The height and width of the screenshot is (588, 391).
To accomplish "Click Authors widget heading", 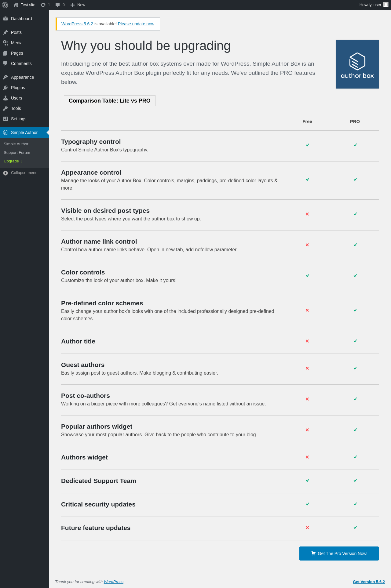I will 85,457.
